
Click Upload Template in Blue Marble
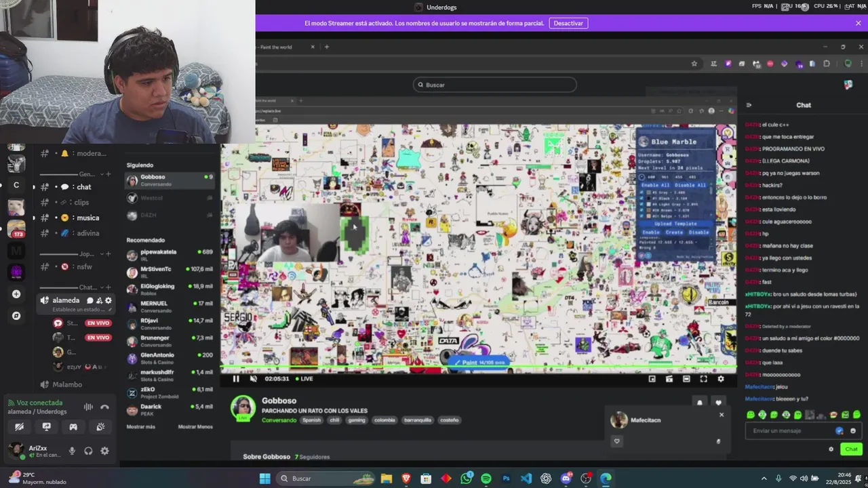(676, 224)
